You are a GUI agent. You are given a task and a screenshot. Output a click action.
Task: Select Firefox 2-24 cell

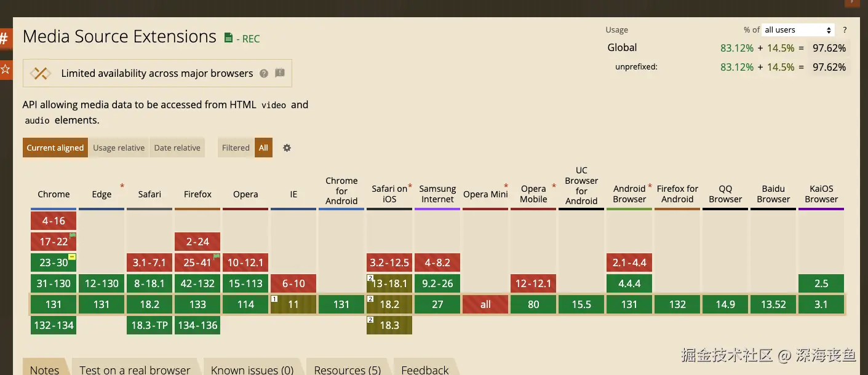(197, 242)
